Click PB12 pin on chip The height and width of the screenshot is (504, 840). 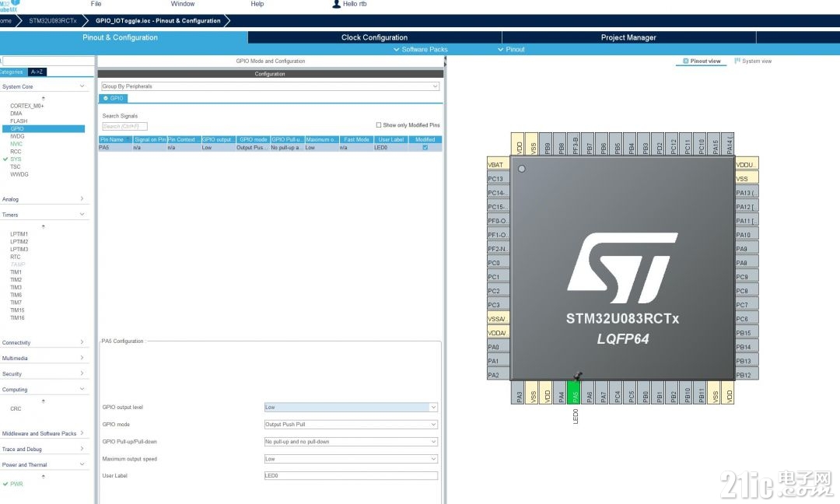click(x=747, y=375)
